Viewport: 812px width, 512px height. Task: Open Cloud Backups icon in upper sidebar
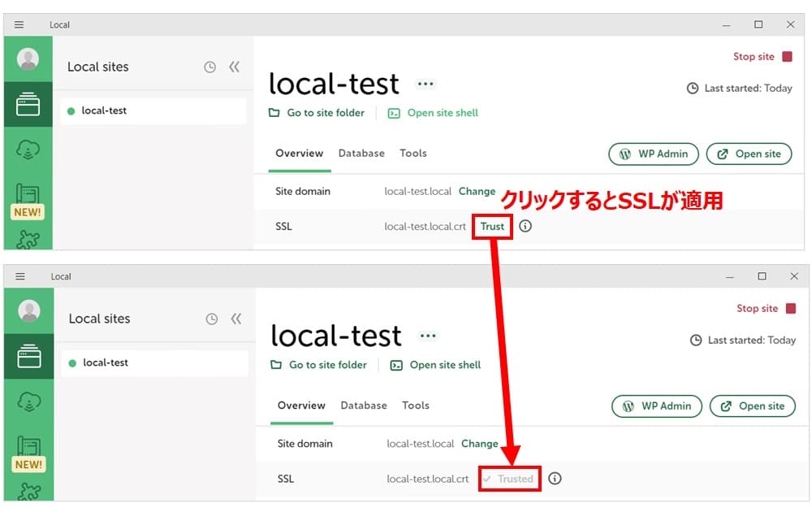coord(28,150)
